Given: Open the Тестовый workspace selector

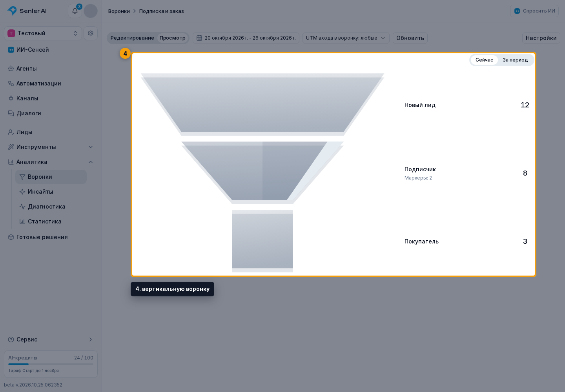Looking at the screenshot, I should tap(43, 33).
